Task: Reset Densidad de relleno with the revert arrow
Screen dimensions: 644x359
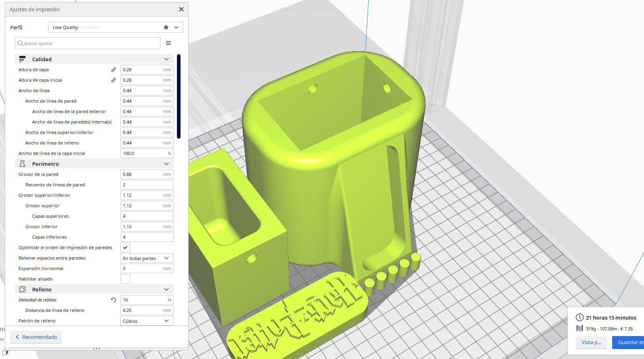Action: tap(114, 300)
